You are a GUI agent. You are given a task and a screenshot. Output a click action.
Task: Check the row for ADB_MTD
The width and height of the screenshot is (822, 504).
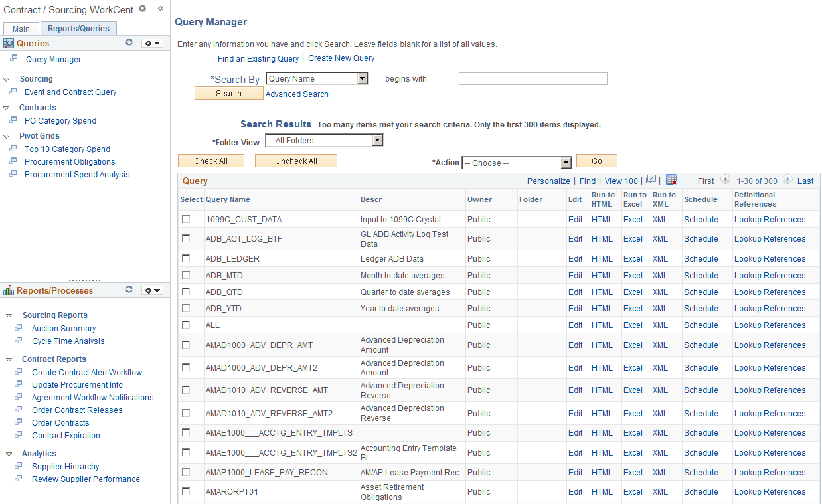tap(187, 275)
